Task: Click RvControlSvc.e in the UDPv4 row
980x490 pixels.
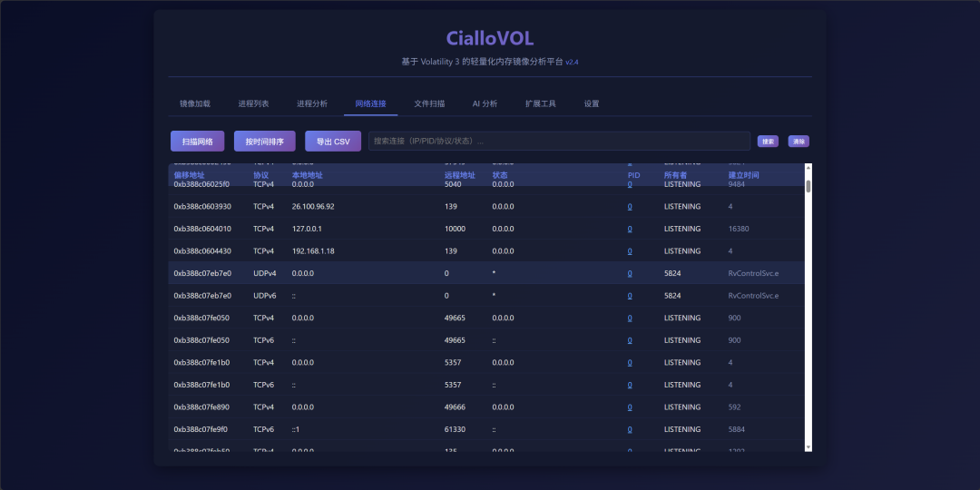Action: point(754,273)
